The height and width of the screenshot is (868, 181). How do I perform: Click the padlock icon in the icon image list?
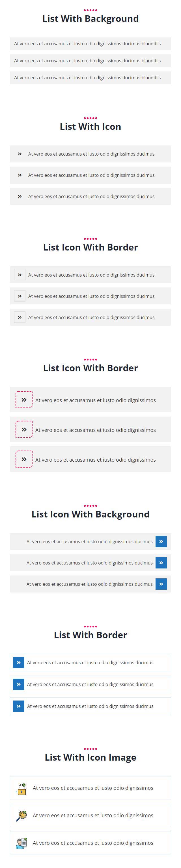(21, 788)
